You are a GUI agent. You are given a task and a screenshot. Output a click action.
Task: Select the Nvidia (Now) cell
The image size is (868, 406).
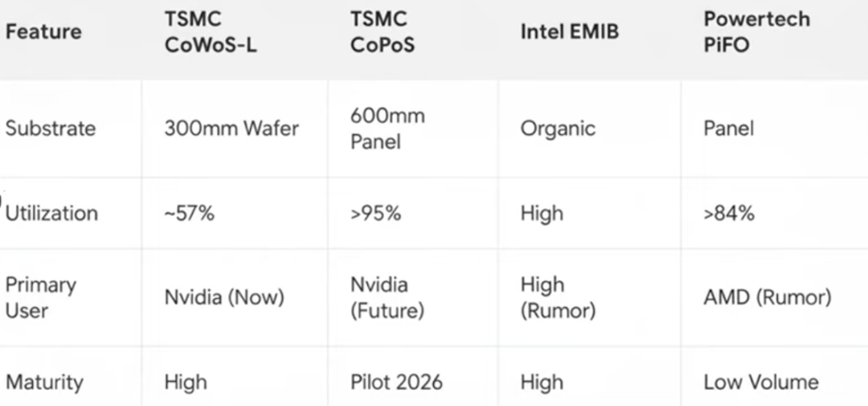click(224, 297)
